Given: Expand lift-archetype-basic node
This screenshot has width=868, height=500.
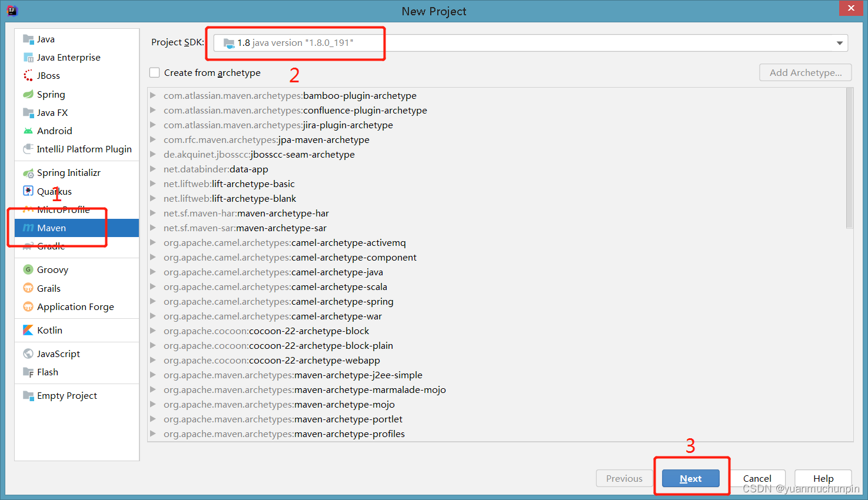Looking at the screenshot, I should click(153, 184).
